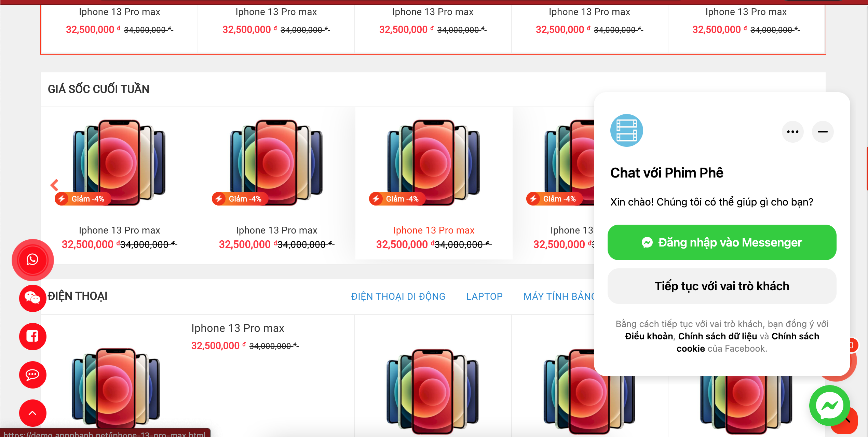
Task: Click the Phim Phê chat avatar icon
Action: [x=626, y=130]
